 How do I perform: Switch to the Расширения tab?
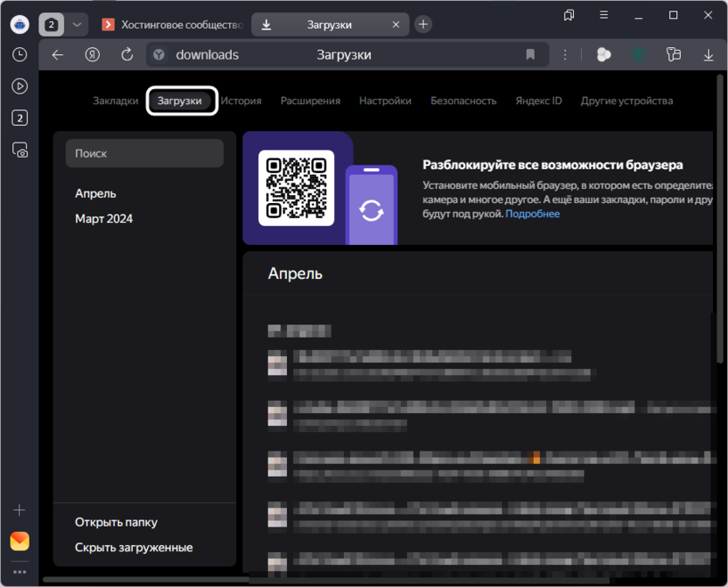tap(310, 101)
